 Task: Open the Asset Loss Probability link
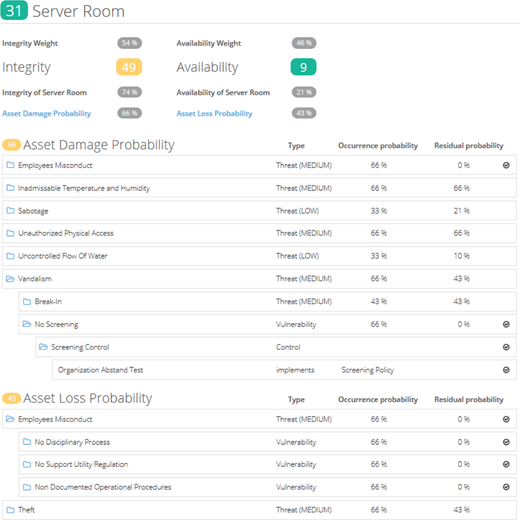point(214,113)
